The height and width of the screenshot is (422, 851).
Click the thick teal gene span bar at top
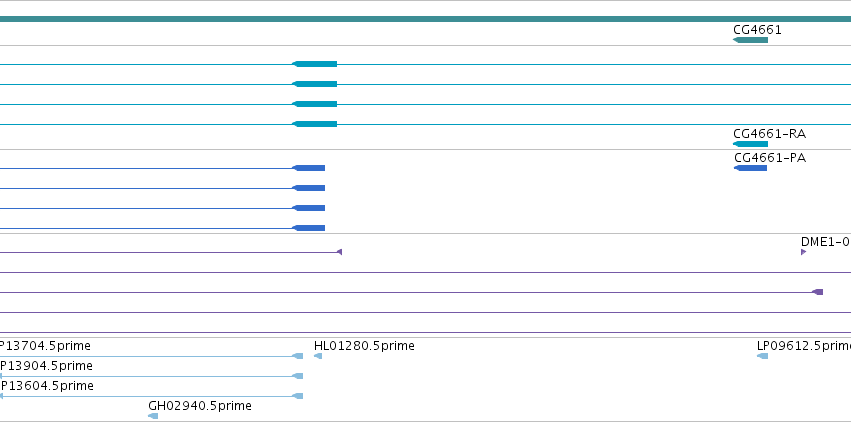click(426, 19)
